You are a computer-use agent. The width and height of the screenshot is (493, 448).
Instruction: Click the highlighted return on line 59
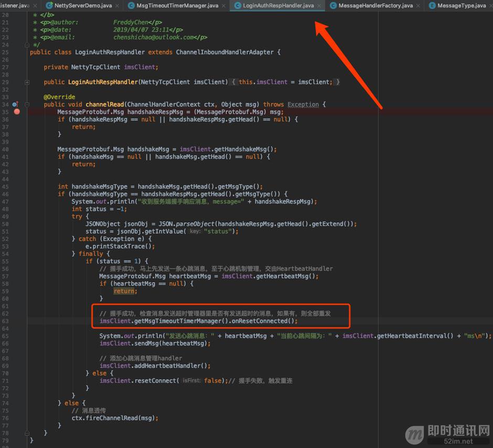(x=124, y=291)
